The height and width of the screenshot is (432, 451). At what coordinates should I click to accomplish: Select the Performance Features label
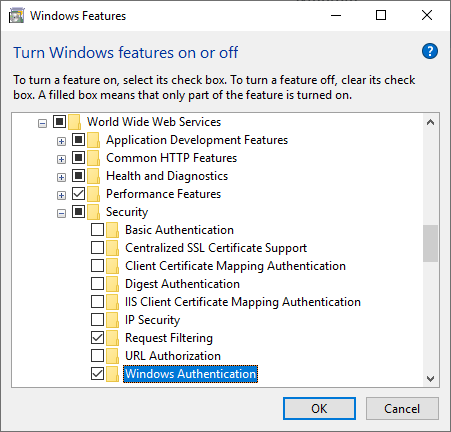click(x=163, y=194)
